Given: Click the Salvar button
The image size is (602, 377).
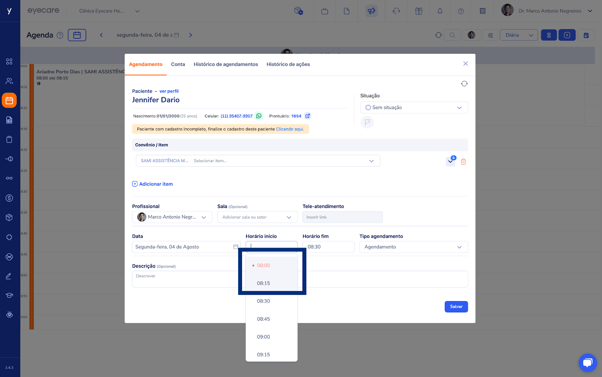Looking at the screenshot, I should tap(456, 306).
